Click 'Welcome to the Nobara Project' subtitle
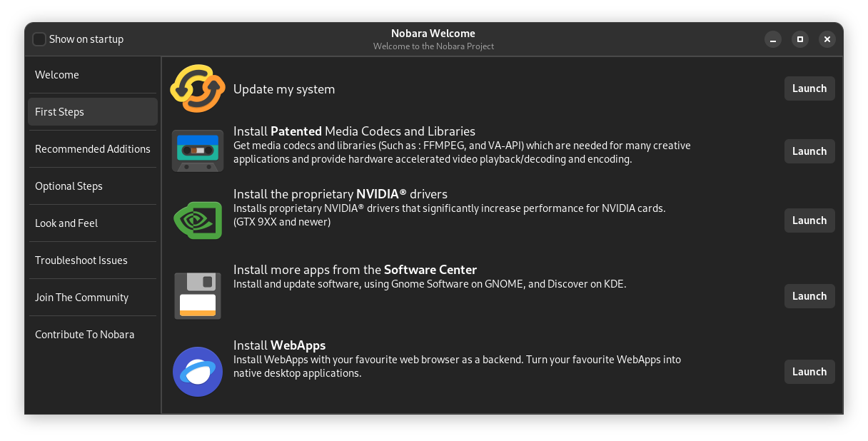Screen dimensions: 868x441 point(433,46)
